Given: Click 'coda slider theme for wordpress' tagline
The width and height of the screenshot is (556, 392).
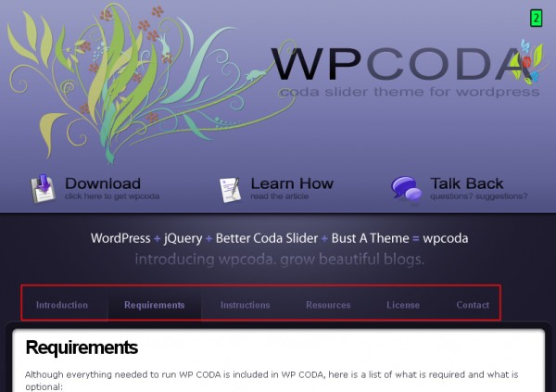Looking at the screenshot, I should (x=410, y=92).
